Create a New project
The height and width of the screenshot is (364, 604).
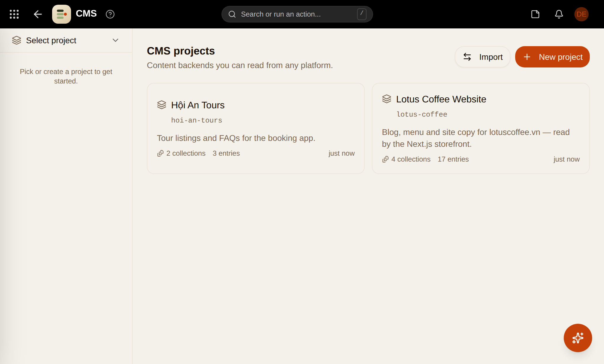point(552,57)
